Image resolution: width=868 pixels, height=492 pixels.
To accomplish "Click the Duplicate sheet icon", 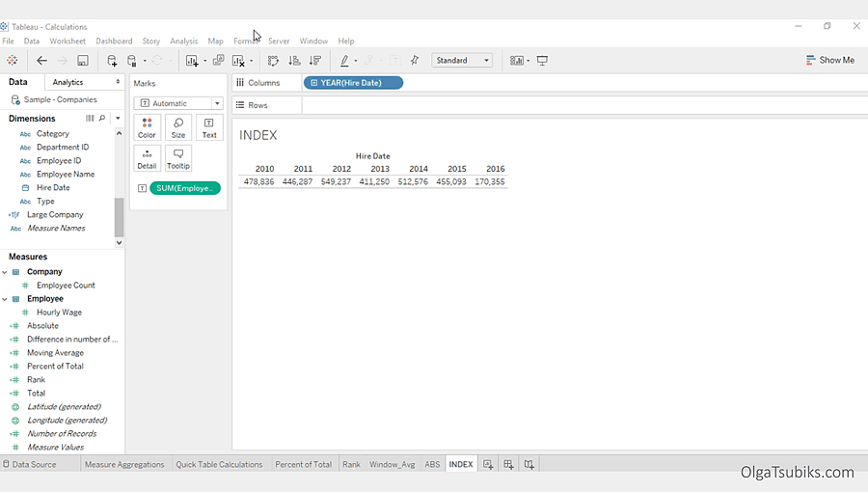I will point(219,60).
